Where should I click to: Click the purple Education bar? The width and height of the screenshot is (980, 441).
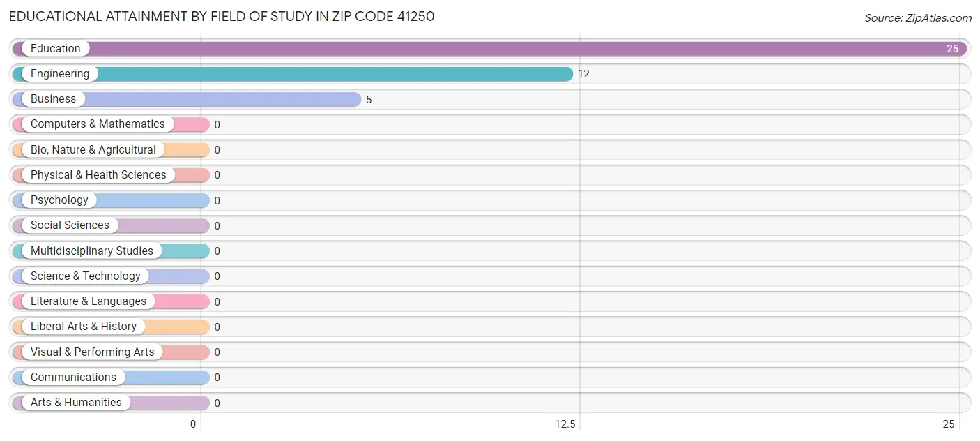[489, 49]
